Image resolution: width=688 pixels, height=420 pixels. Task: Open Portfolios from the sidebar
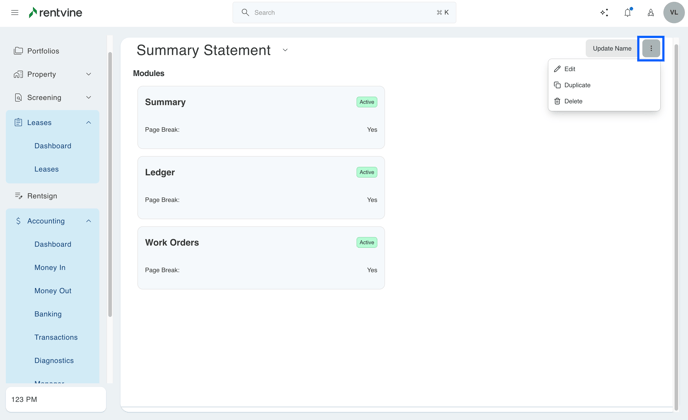(43, 51)
